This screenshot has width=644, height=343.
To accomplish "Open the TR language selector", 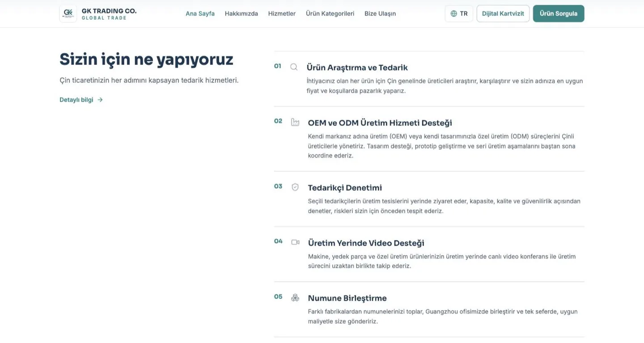I will [x=459, y=13].
